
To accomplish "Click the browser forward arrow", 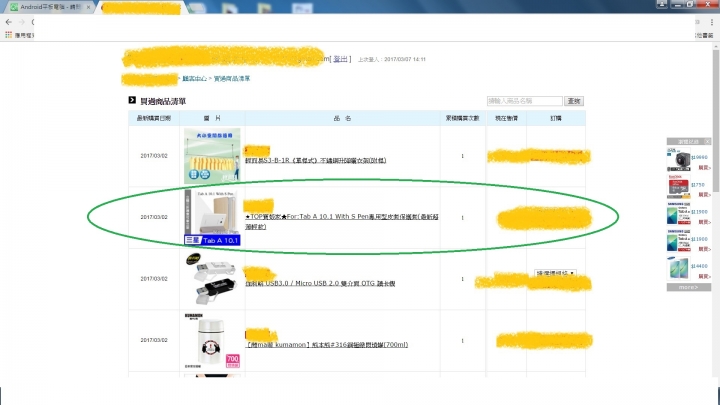I will click(x=21, y=22).
